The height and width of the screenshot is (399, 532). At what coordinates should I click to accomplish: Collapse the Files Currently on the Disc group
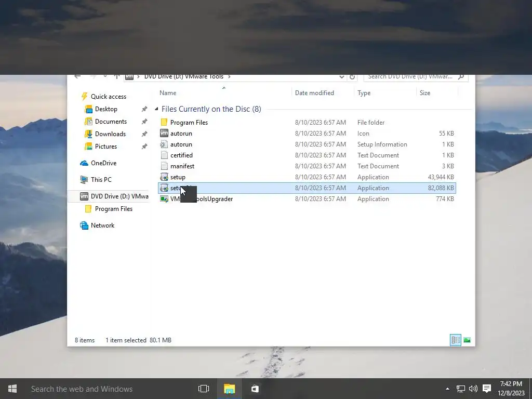(x=156, y=109)
